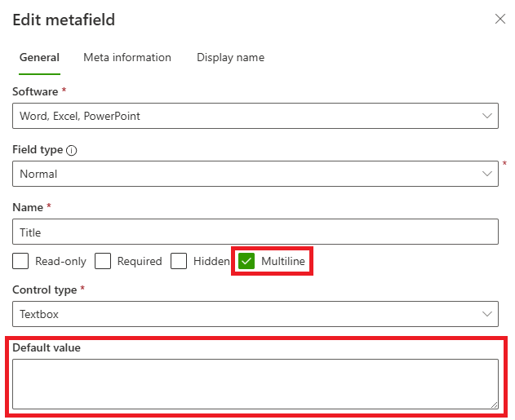Expand the Control type dropdown
This screenshot has width=515, height=420.
pyautogui.click(x=245, y=314)
